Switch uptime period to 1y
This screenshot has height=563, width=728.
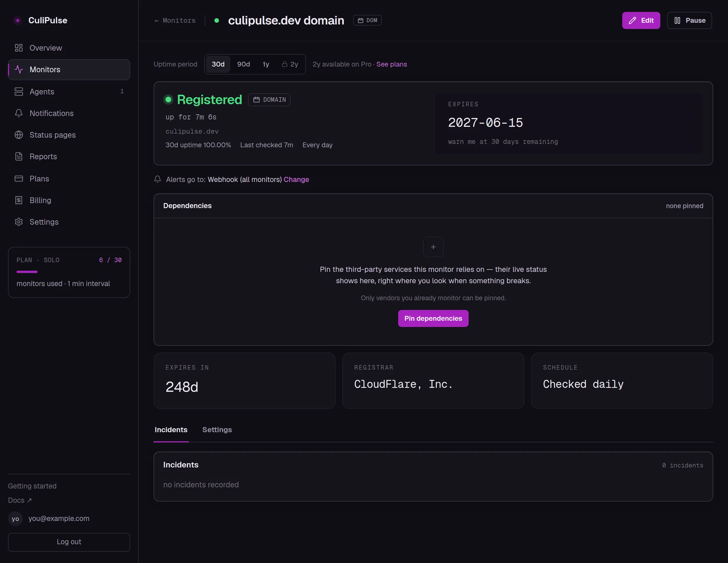point(266,64)
